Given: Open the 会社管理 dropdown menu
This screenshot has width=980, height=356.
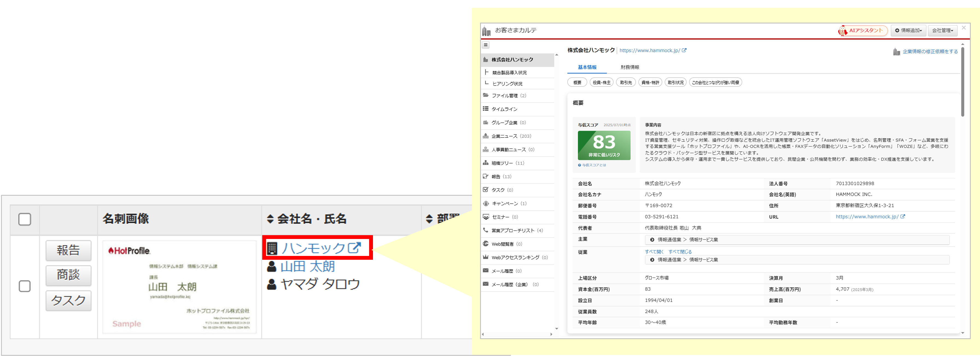Looking at the screenshot, I should [942, 30].
